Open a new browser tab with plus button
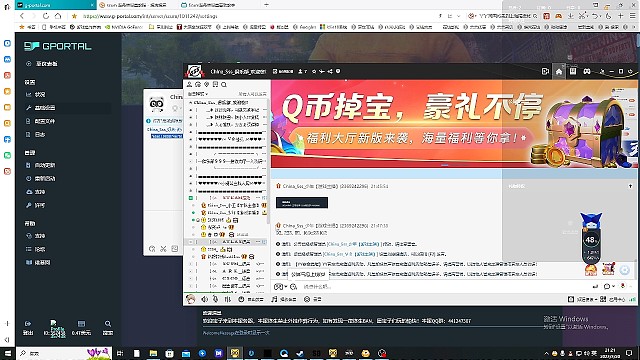Image resolution: width=640 pixels, height=360 pixels. click(266, 5)
